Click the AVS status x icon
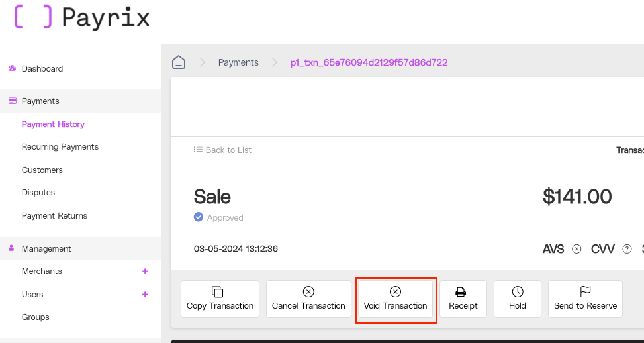This screenshot has width=644, height=343. click(x=576, y=249)
